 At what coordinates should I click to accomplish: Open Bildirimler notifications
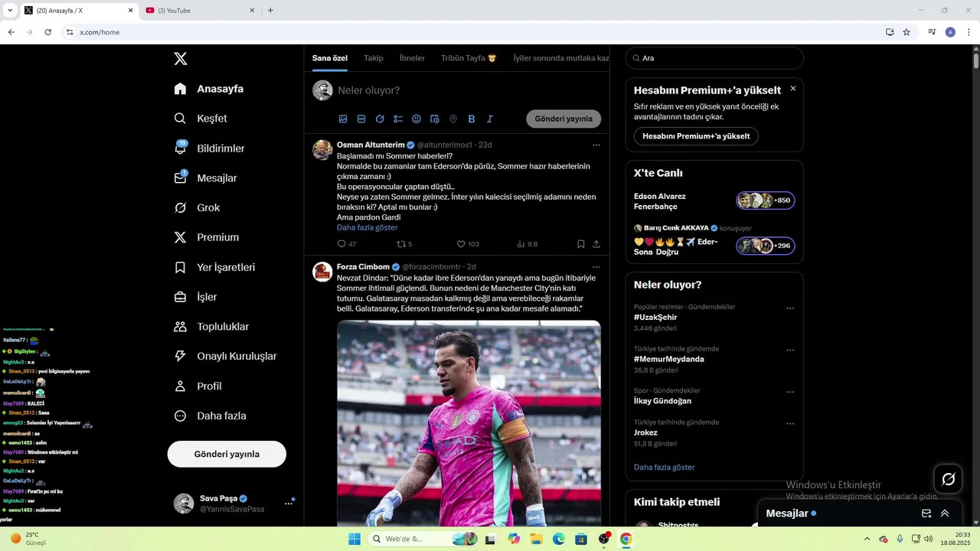click(x=209, y=148)
